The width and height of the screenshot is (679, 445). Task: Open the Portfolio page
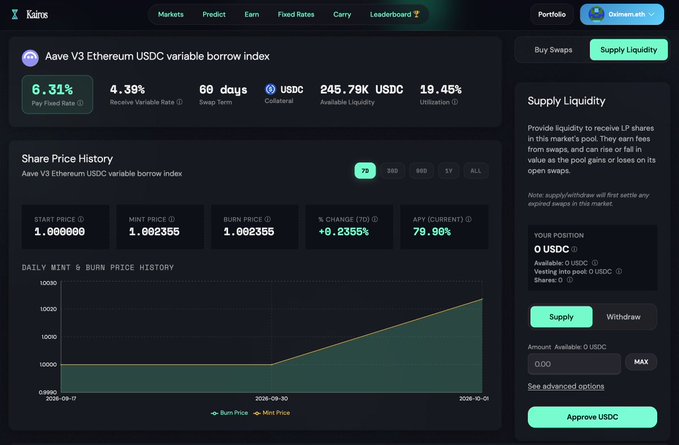(x=552, y=14)
